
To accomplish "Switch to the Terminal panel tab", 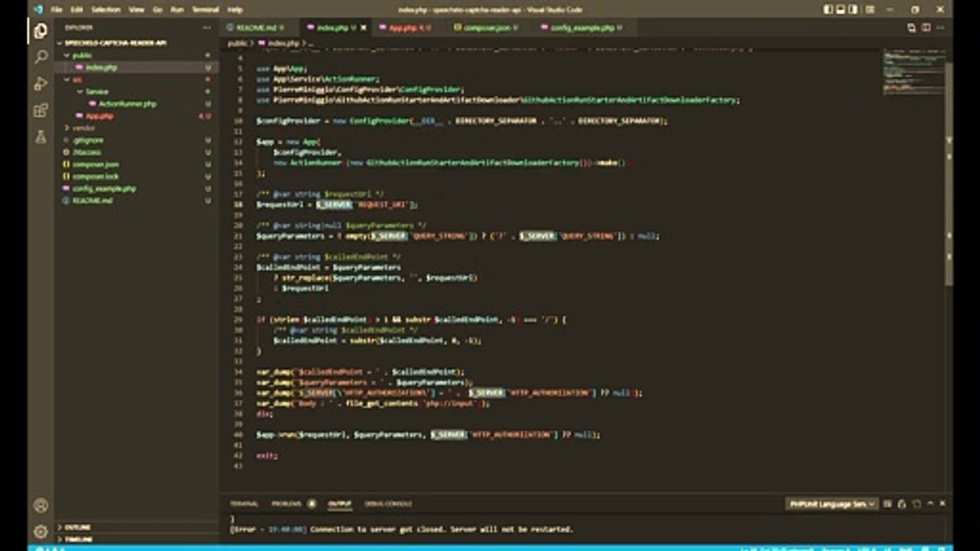I will click(x=244, y=504).
